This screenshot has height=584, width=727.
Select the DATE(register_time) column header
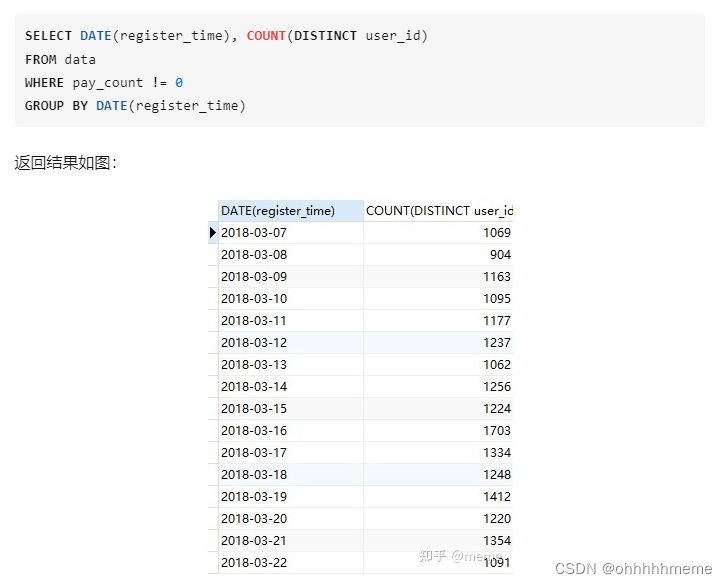pyautogui.click(x=278, y=211)
